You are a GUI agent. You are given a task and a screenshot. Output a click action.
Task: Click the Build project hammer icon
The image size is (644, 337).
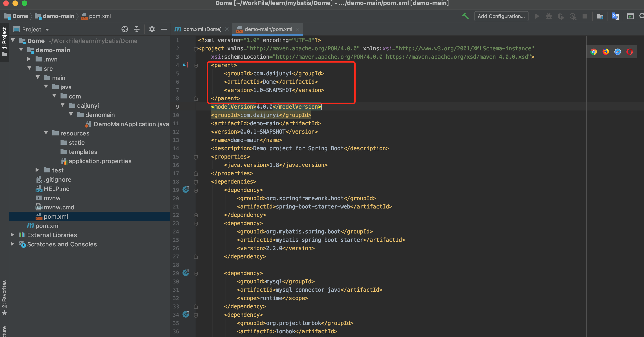(x=465, y=16)
